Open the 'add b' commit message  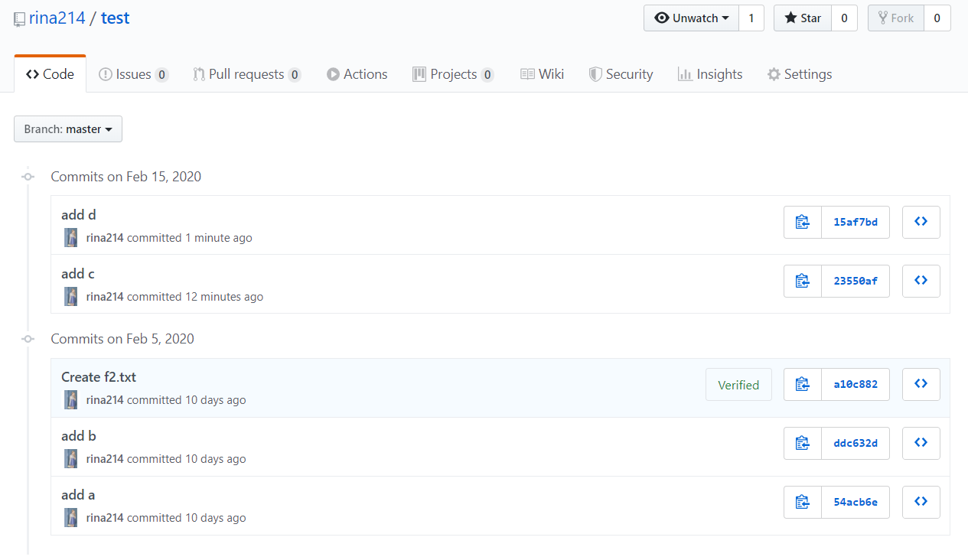click(79, 436)
